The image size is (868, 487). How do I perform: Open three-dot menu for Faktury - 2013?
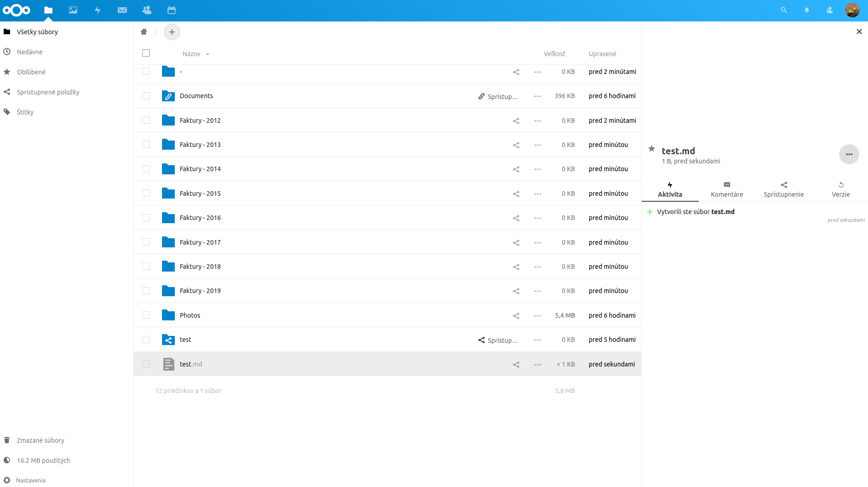pos(538,145)
